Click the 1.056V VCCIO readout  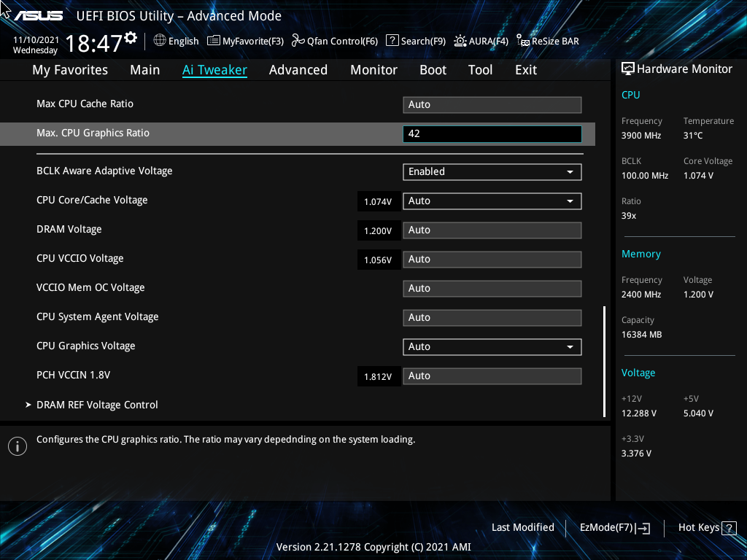coord(379,260)
